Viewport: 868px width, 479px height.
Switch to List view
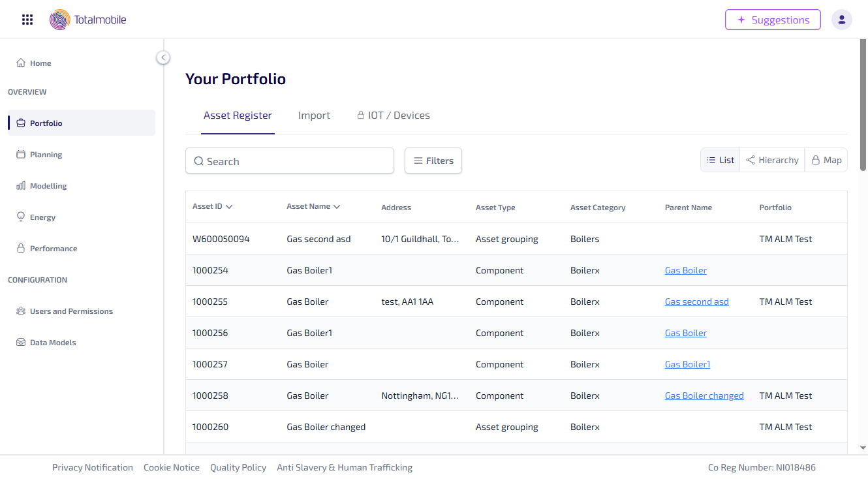tap(721, 160)
